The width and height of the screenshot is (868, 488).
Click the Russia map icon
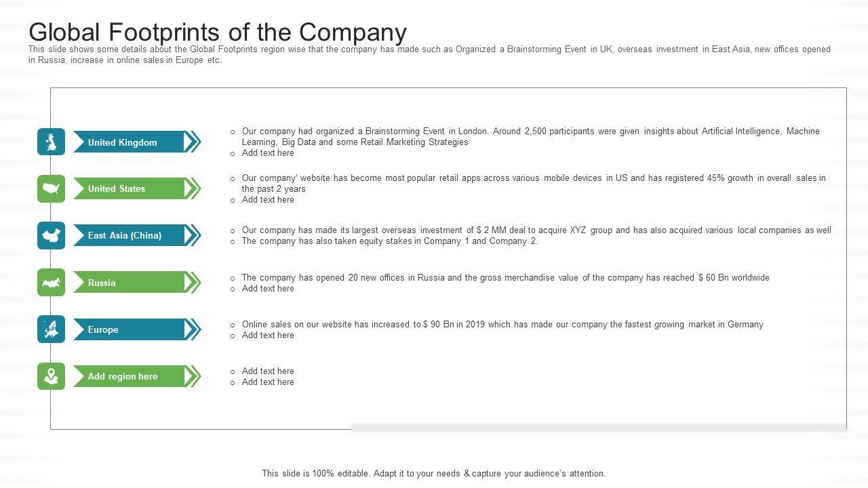point(51,283)
